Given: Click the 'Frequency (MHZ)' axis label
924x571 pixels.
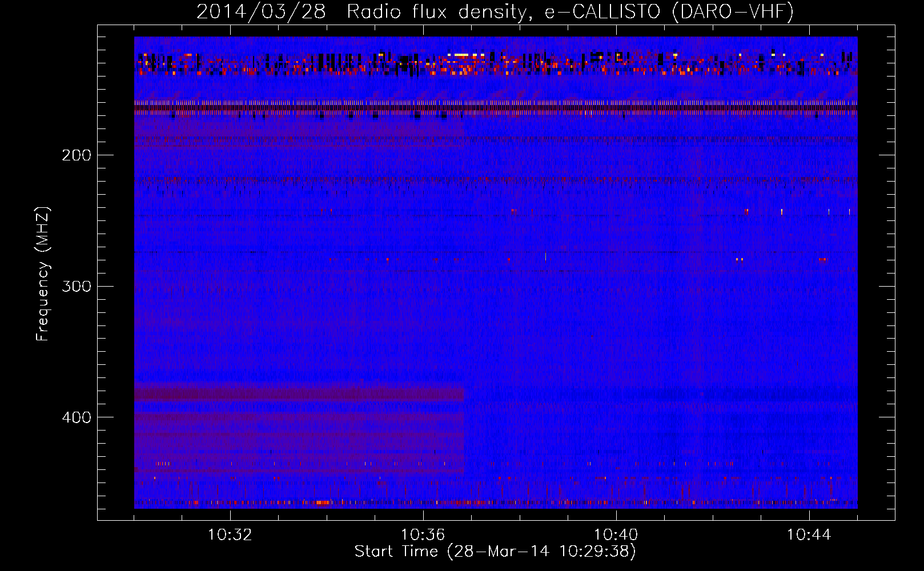Looking at the screenshot, I should point(43,274).
